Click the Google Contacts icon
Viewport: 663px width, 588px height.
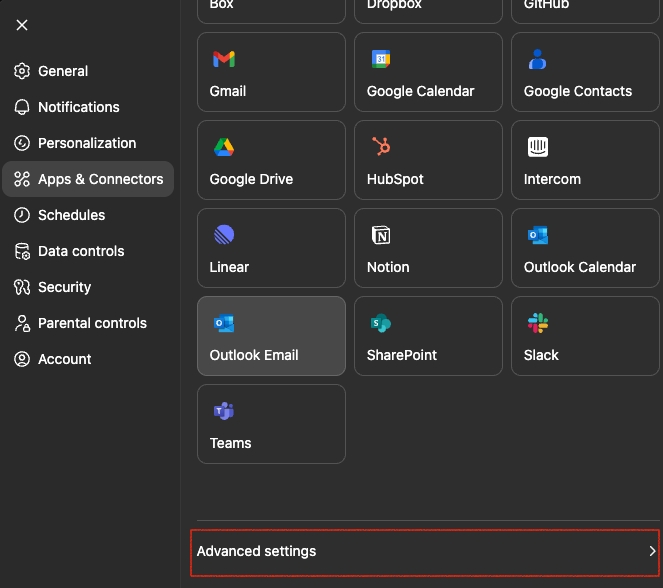click(538, 60)
